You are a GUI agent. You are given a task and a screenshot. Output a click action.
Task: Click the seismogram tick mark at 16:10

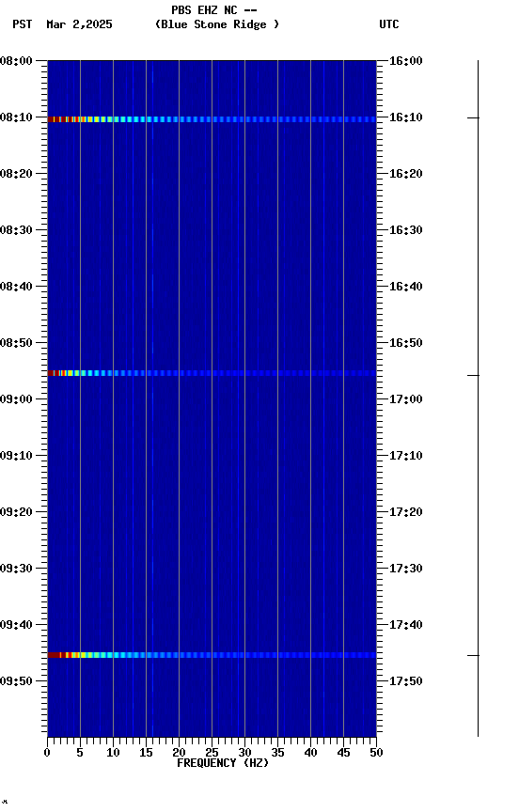click(x=473, y=118)
